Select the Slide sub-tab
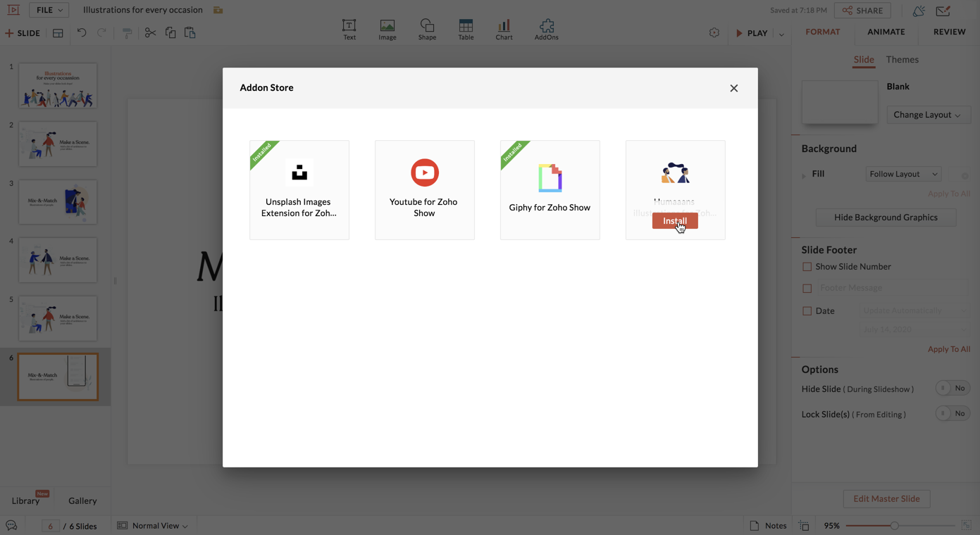This screenshot has height=535, width=980. [x=864, y=60]
